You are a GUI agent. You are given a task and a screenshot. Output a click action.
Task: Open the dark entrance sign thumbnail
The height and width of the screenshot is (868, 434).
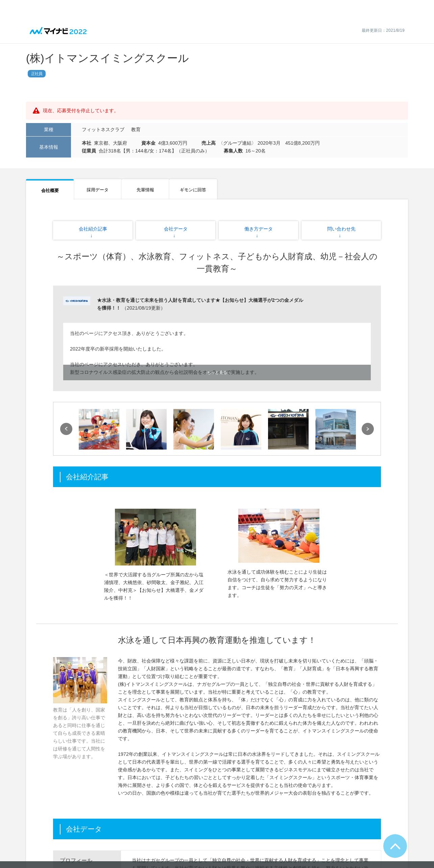click(x=288, y=429)
